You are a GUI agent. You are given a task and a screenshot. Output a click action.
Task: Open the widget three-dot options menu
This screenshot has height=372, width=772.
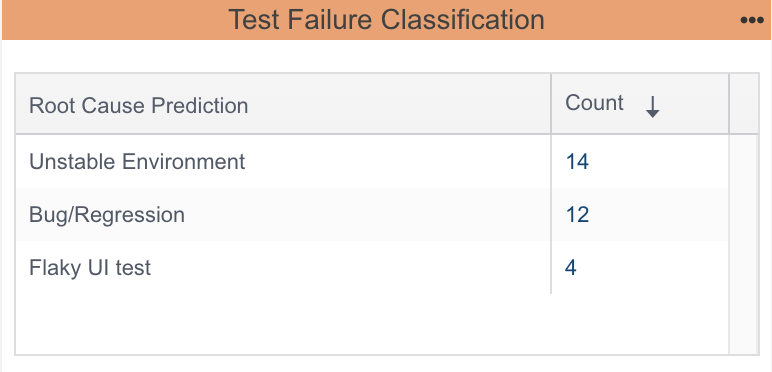click(x=752, y=20)
